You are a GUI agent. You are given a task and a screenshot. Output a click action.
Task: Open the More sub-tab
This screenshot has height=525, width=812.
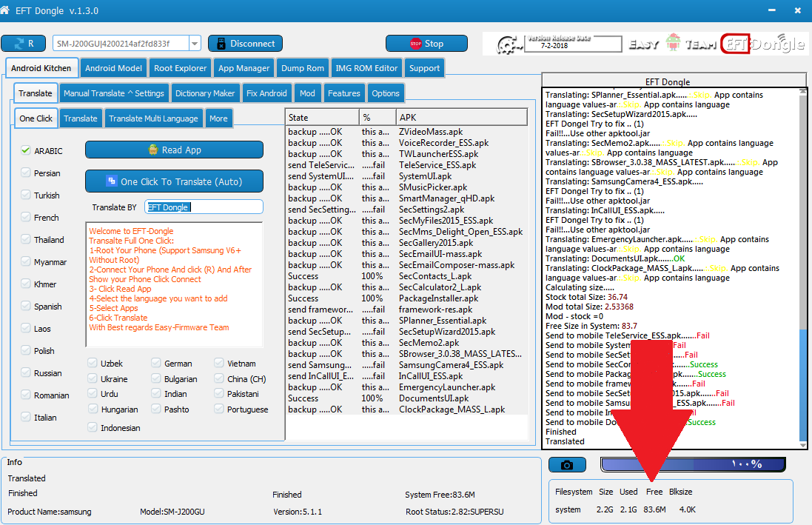point(218,118)
